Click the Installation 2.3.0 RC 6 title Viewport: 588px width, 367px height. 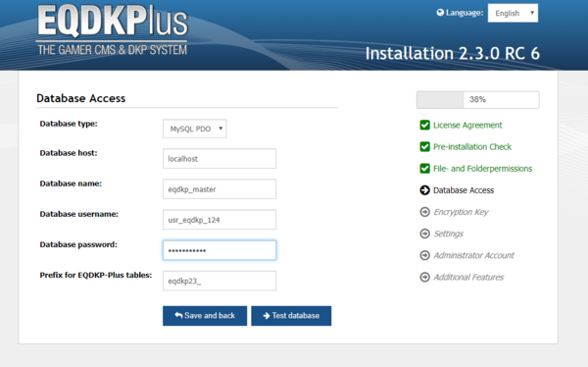click(x=452, y=53)
